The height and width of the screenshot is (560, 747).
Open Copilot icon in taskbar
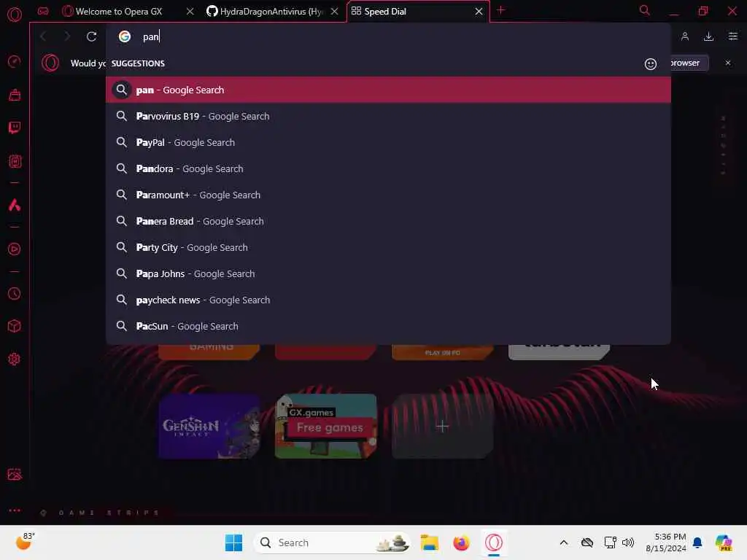pos(723,542)
